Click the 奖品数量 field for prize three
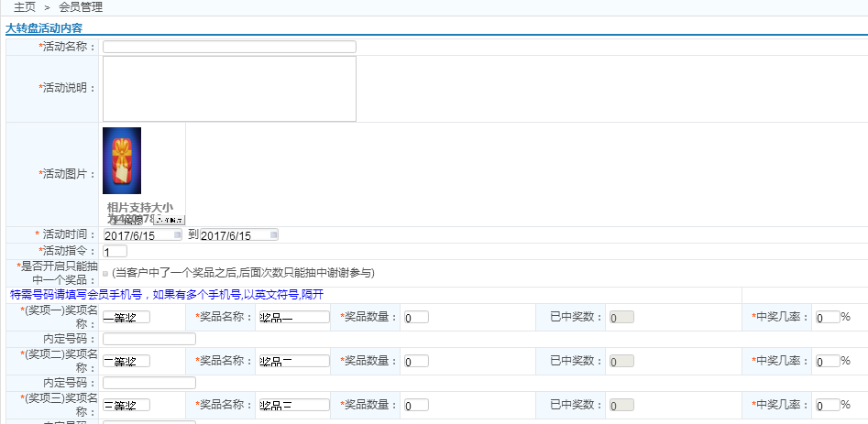The height and width of the screenshot is (424, 868). (415, 405)
